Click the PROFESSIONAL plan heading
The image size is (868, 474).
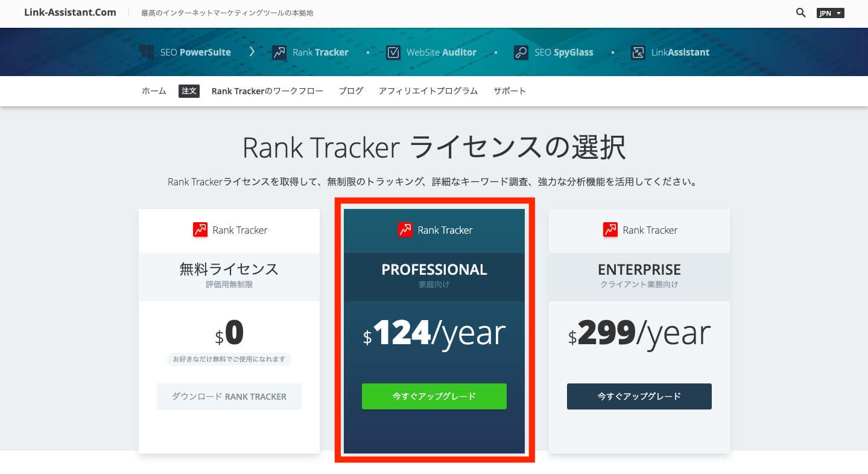click(434, 269)
